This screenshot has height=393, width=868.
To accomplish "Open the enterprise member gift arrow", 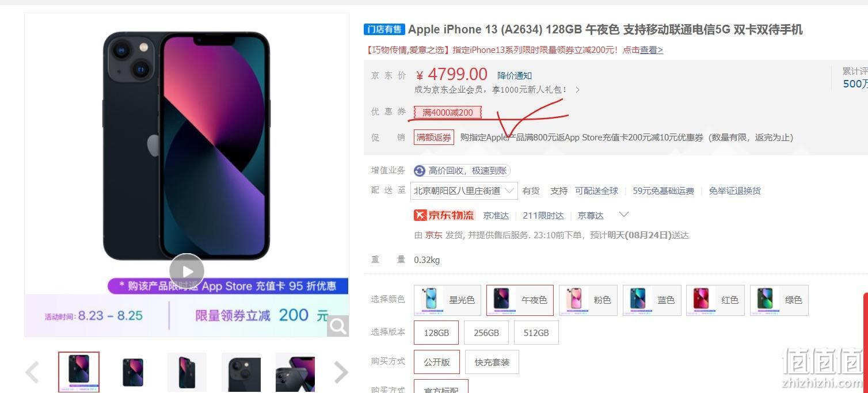I will coord(577,90).
